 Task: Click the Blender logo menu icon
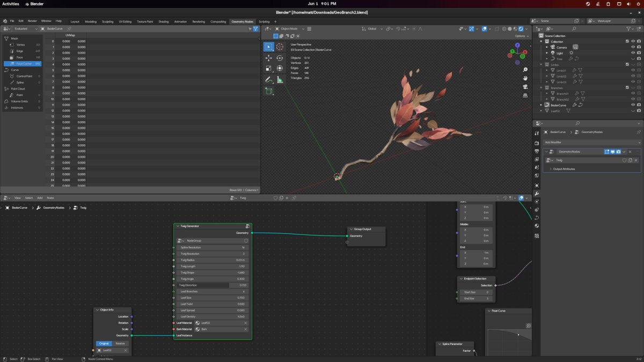(5, 21)
